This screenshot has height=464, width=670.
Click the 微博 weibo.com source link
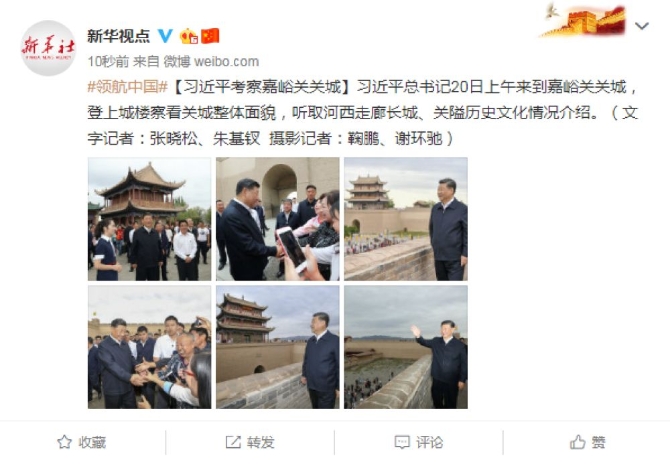[x=211, y=62]
